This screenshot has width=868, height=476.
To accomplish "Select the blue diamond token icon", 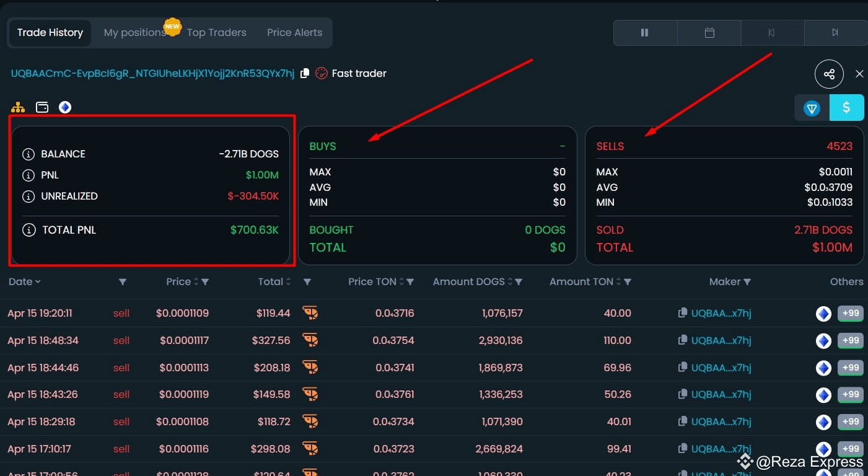I will coord(64,107).
